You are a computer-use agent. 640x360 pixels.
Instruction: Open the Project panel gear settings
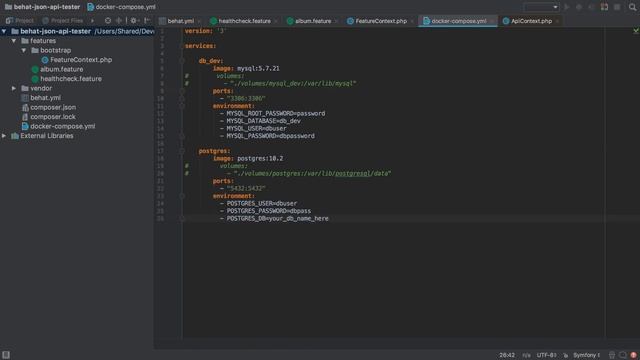(x=133, y=20)
